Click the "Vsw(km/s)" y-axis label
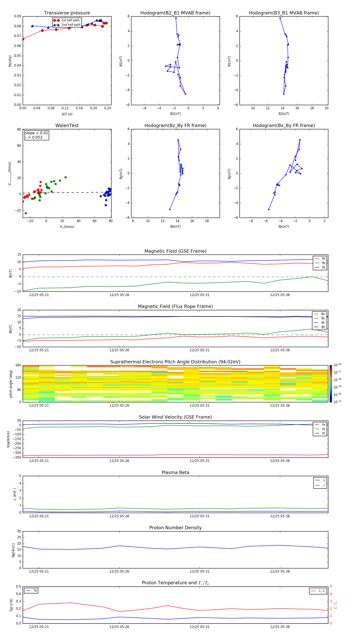Screen dimensions: 351x644 click(x=8, y=439)
